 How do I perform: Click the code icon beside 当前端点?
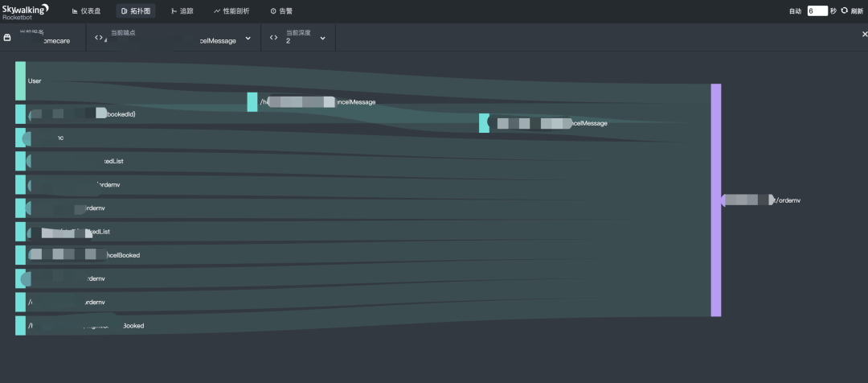99,38
